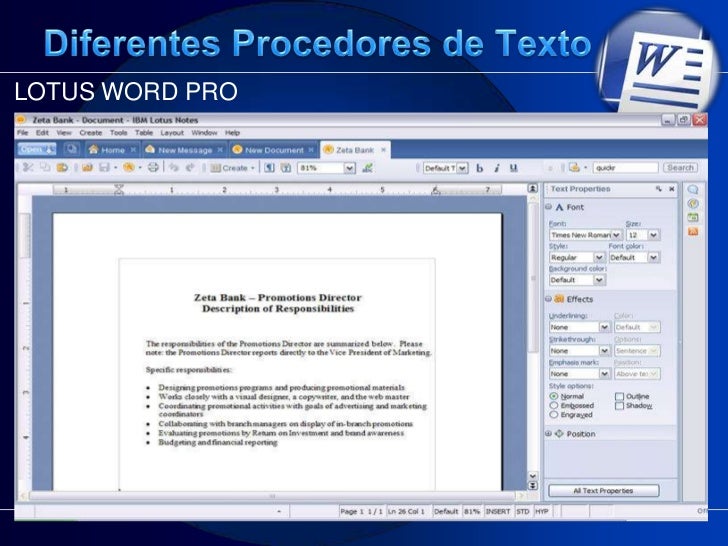Open the Edit menu
The image size is (728, 546).
(x=42, y=133)
